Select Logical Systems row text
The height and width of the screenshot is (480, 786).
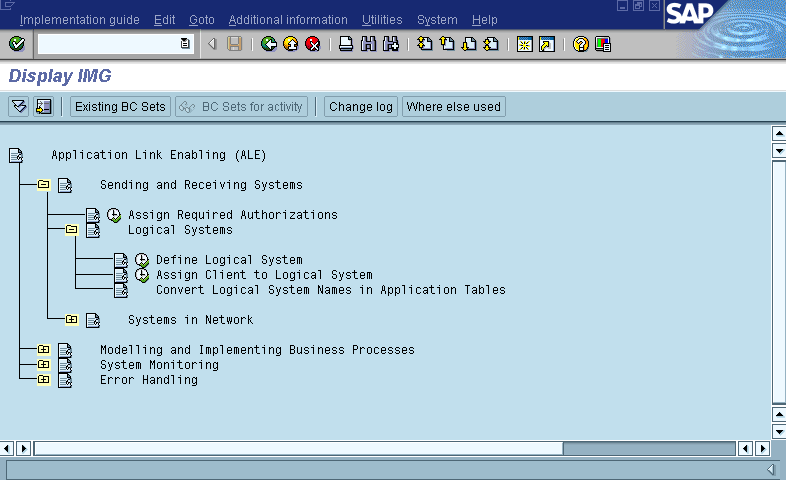[180, 229]
